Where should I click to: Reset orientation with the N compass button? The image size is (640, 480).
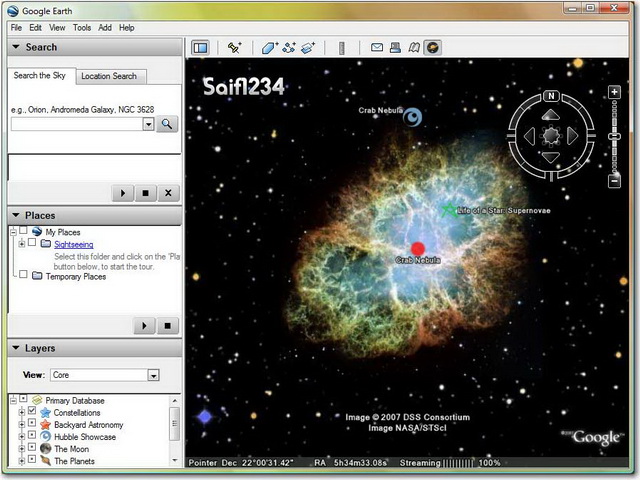551,96
